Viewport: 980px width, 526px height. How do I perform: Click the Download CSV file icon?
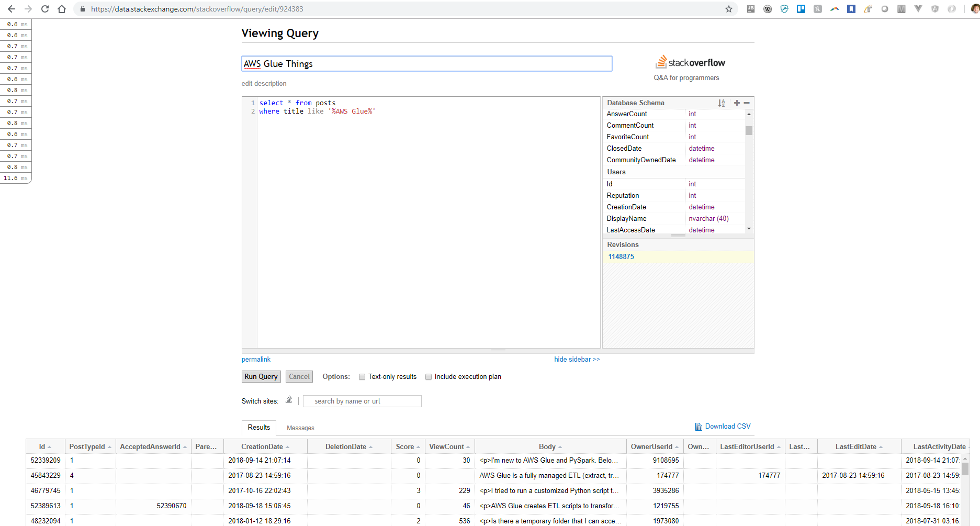click(699, 427)
